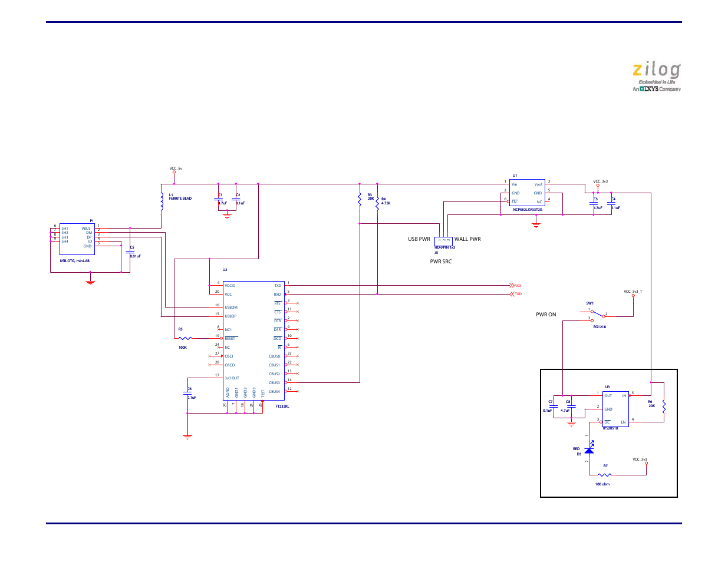Select resistor R5 symbol
This screenshot has width=728, height=562.
(x=185, y=338)
